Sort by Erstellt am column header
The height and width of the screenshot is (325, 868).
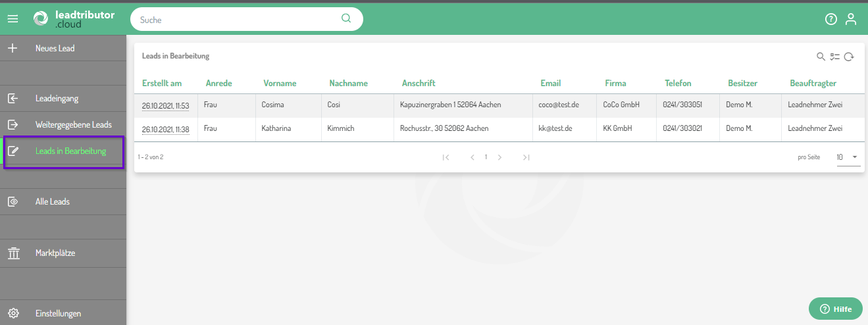pos(162,84)
